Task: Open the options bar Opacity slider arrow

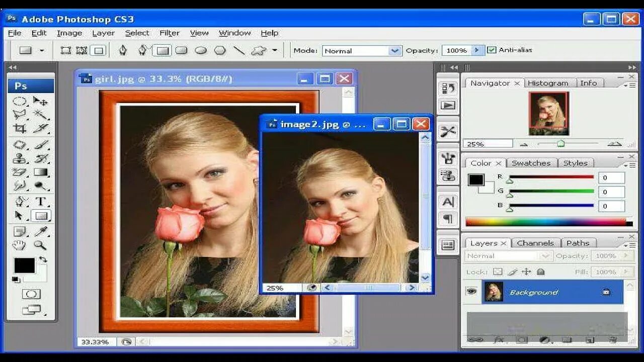Action: pyautogui.click(x=477, y=50)
